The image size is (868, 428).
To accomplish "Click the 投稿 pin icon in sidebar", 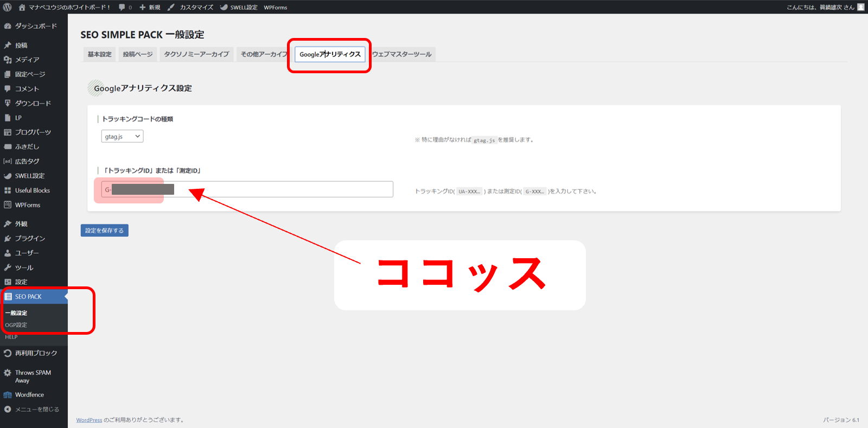I will click(x=8, y=46).
